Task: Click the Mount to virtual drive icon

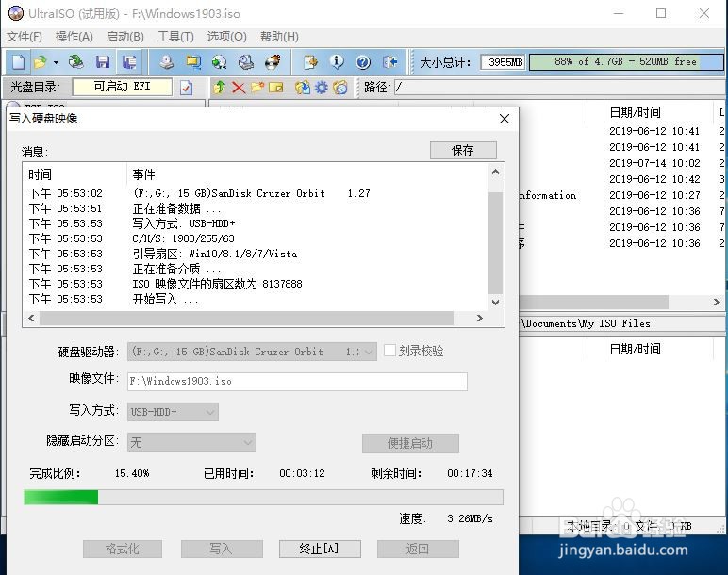Action: click(x=246, y=61)
